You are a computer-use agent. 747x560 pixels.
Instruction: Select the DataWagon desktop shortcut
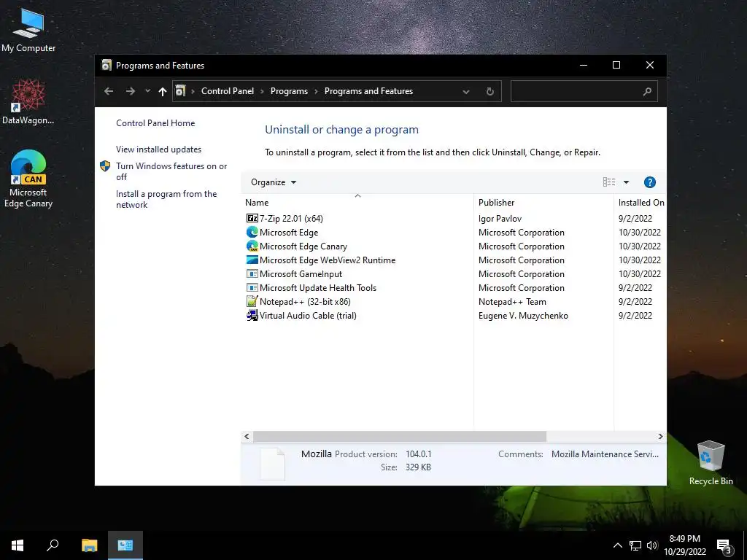point(28,102)
